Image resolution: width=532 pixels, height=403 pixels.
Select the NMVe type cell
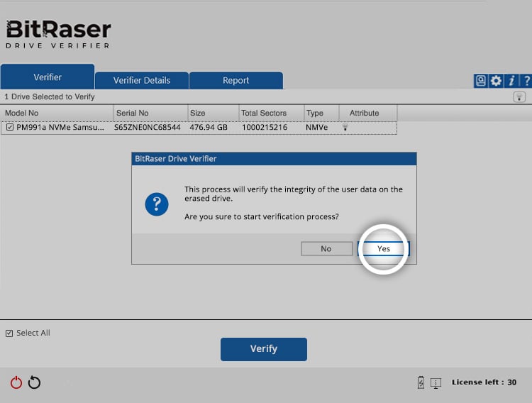click(316, 127)
